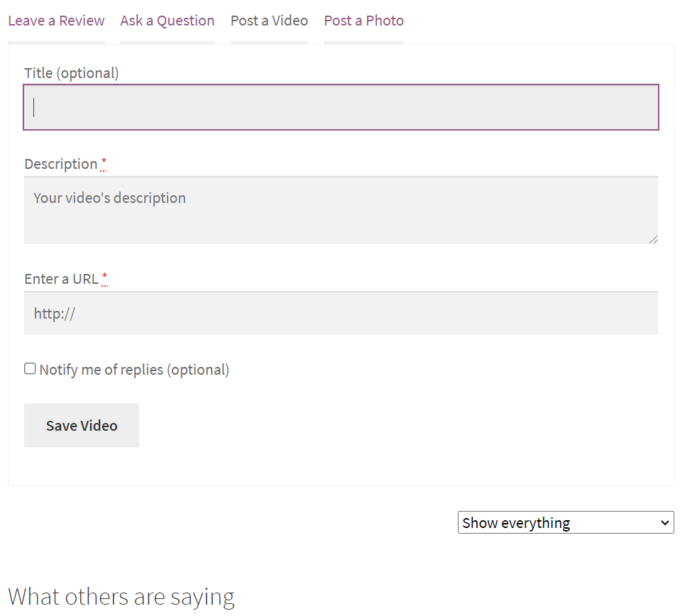Enable the Notify me of replies checkbox

30,368
